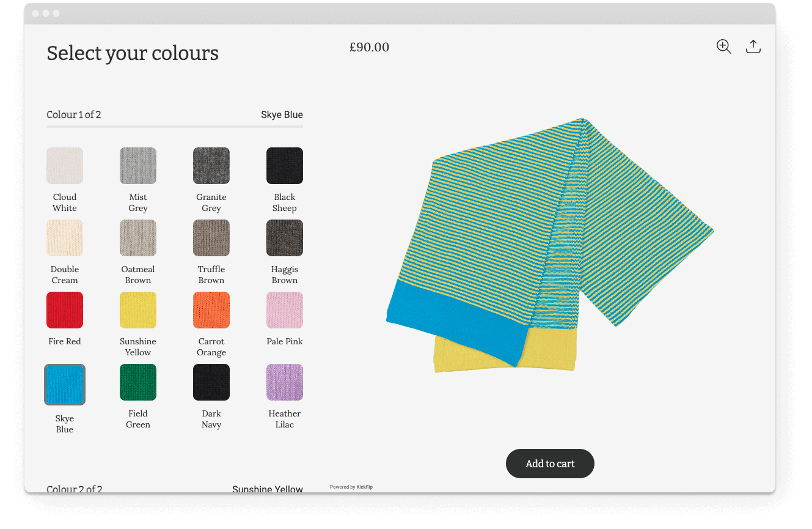
Task: Pick the Oatmeal Brown swatch
Action: [x=138, y=238]
